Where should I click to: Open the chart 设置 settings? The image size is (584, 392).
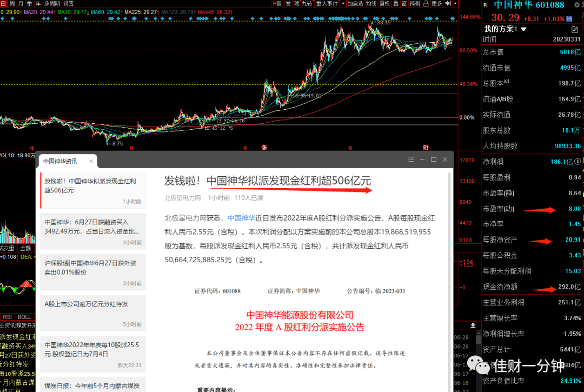(69, 3)
